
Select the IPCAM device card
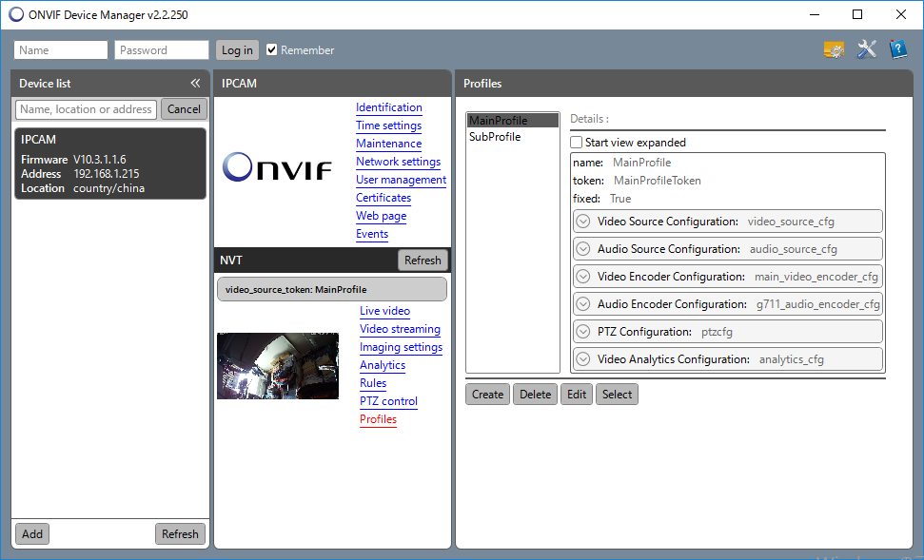(110, 164)
